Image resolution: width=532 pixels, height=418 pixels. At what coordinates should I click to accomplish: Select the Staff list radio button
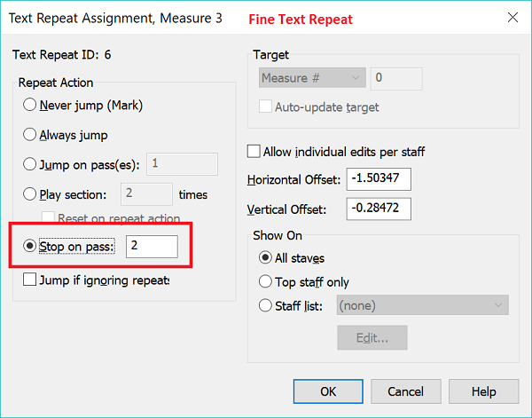click(x=265, y=306)
